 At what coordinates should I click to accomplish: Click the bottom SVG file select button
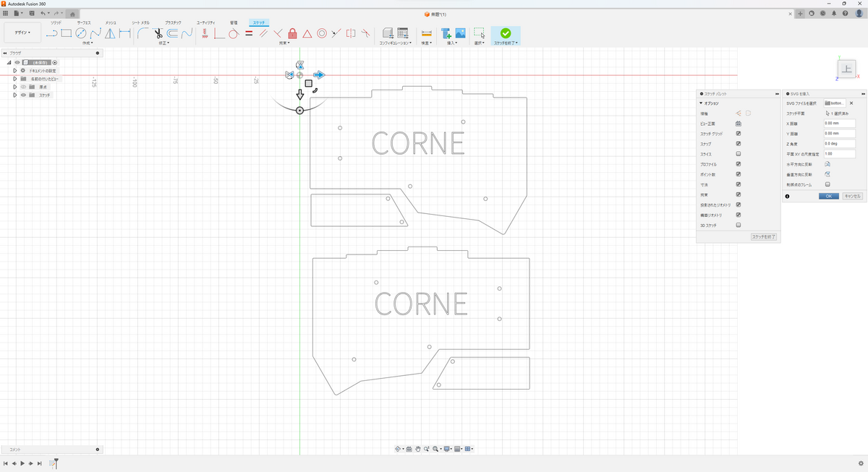coord(835,103)
